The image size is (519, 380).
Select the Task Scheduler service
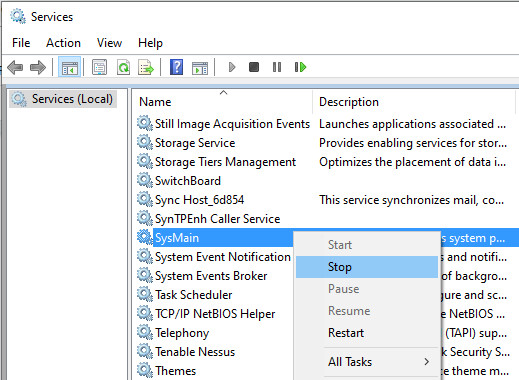coord(194,295)
